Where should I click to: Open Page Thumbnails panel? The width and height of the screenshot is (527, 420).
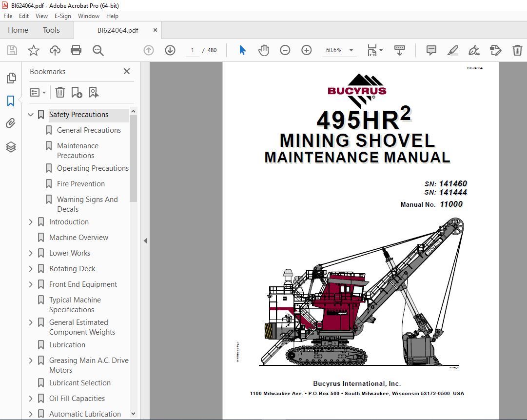point(11,78)
